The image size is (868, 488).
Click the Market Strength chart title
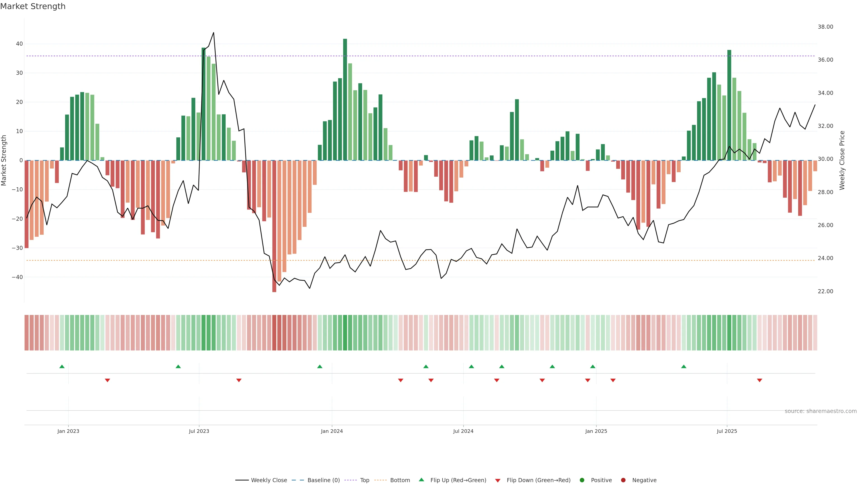coord(33,6)
